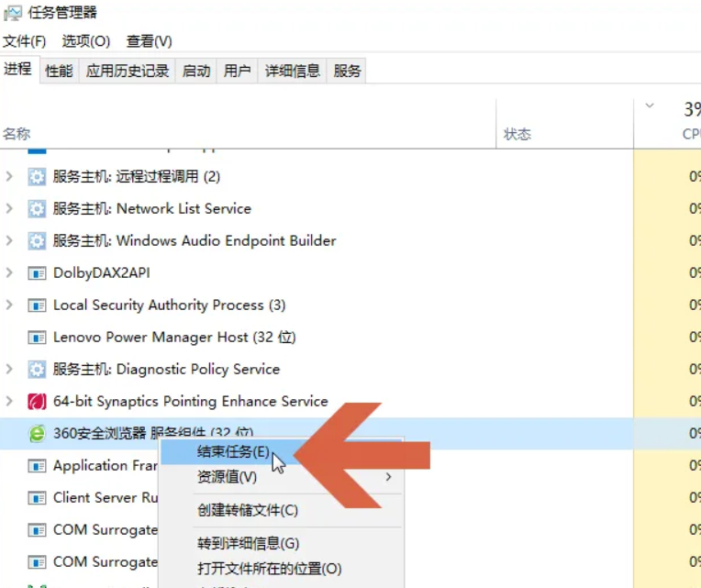
Task: Switch to the 应用历史记录 tab
Action: pos(128,71)
